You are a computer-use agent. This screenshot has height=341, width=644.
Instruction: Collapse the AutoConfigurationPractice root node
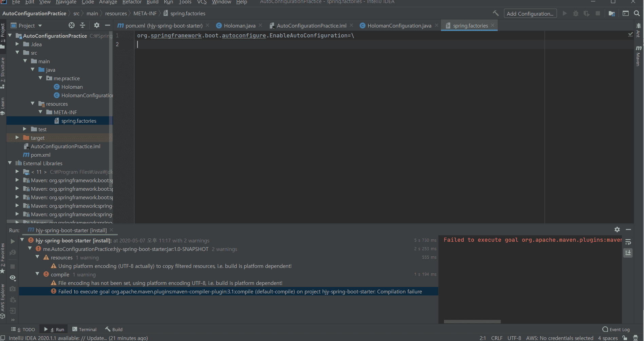(x=10, y=35)
